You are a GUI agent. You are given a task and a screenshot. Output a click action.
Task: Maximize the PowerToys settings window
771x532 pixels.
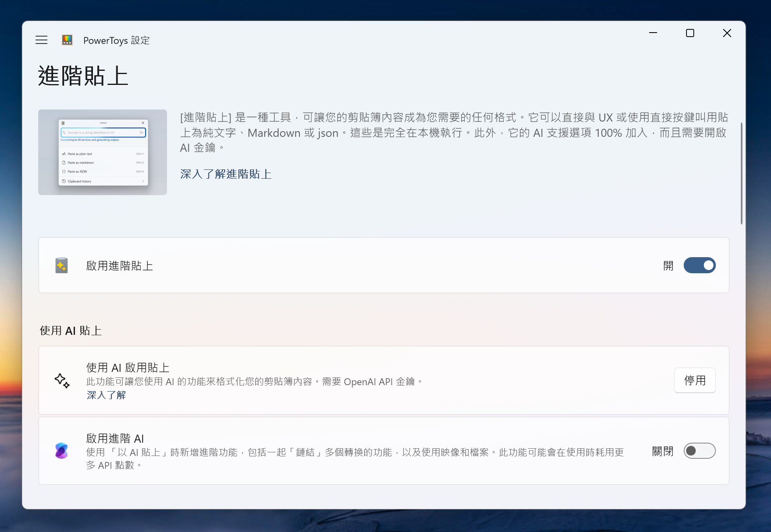pyautogui.click(x=690, y=33)
